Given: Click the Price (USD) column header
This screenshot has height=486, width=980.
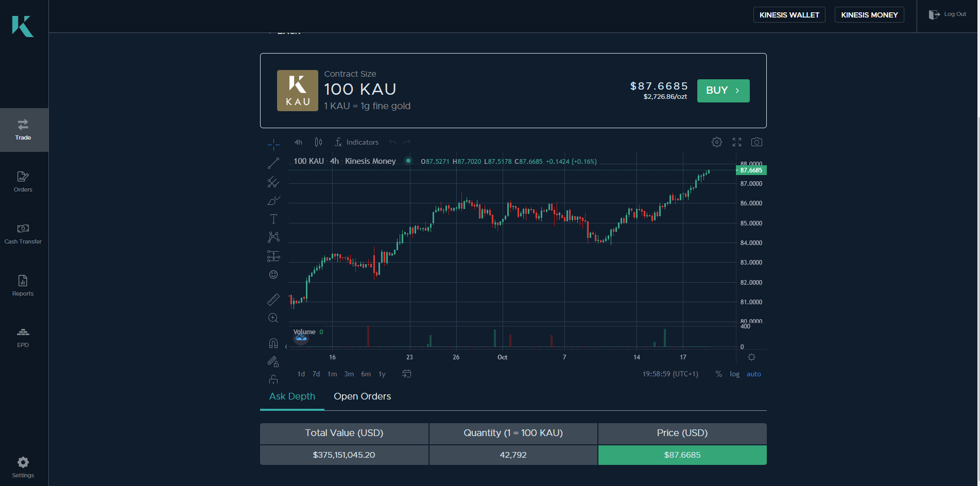Looking at the screenshot, I should click(682, 433).
